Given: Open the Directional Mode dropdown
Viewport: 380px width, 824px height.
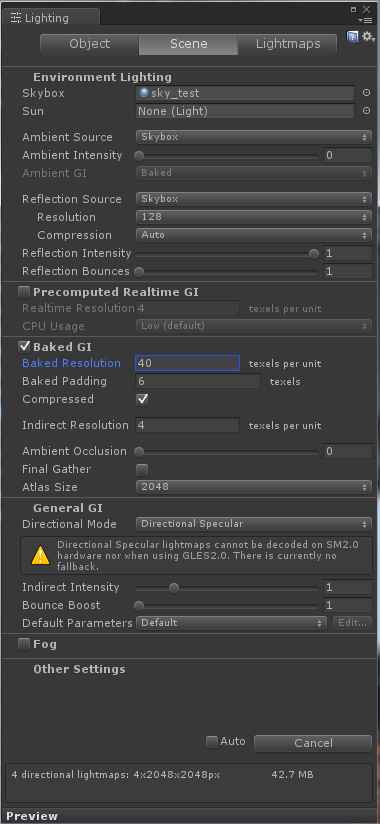Looking at the screenshot, I should pyautogui.click(x=254, y=524).
